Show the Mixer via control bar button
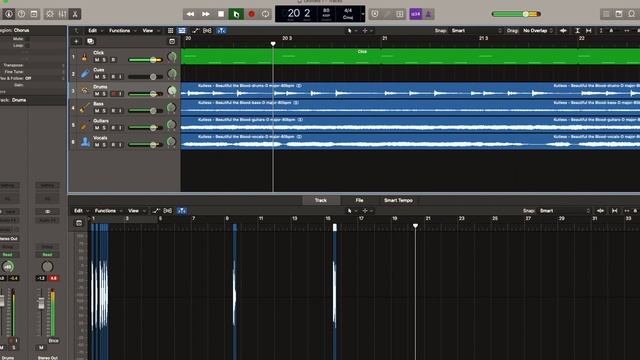The image size is (640, 360). click(62, 14)
